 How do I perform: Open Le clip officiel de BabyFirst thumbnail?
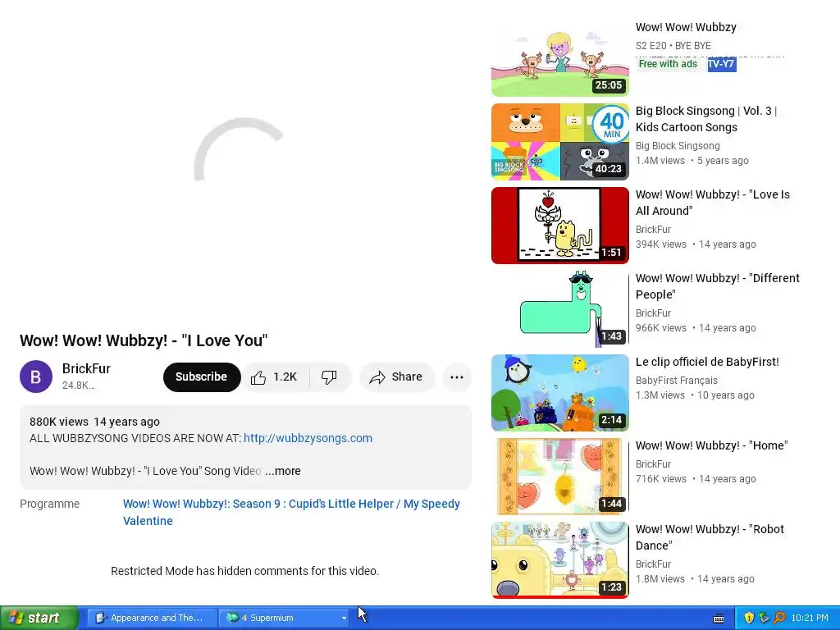coord(559,393)
